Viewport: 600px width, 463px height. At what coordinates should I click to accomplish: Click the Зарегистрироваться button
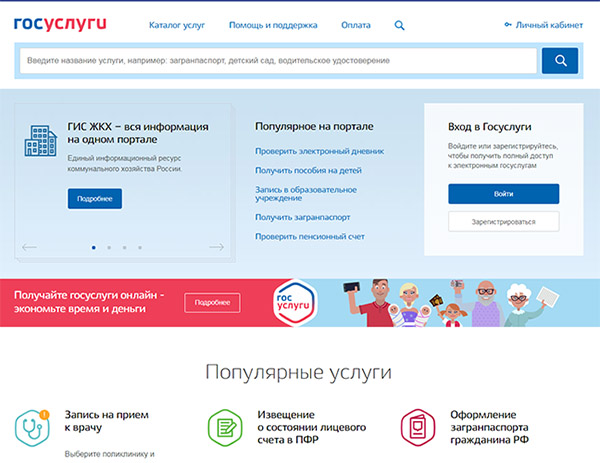pos(503,222)
